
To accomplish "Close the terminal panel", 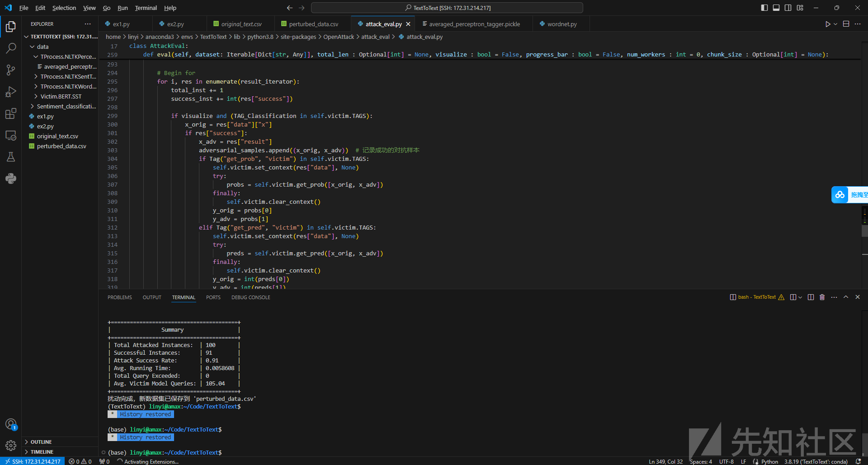I will tap(858, 297).
